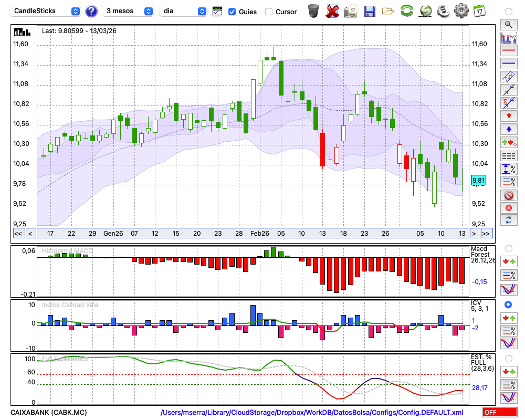The width and height of the screenshot is (525, 420).
Task: Click the 28,17 stochastic value
Action: tap(480, 388)
